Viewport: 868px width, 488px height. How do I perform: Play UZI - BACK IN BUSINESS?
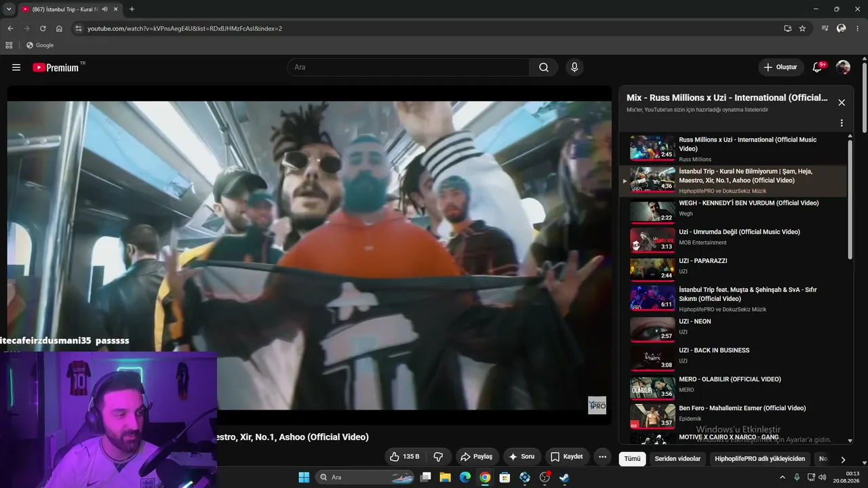tap(735, 358)
